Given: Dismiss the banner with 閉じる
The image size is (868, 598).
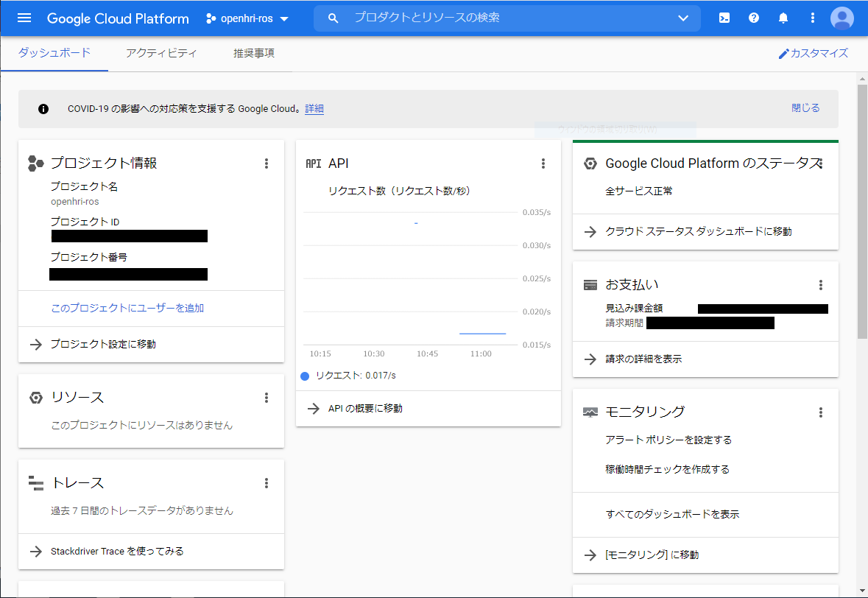Looking at the screenshot, I should point(805,108).
